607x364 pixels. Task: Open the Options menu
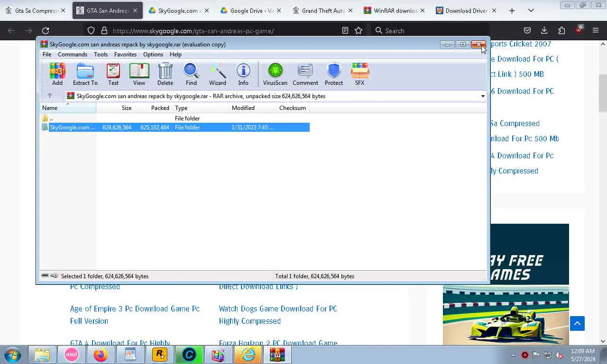pos(153,55)
